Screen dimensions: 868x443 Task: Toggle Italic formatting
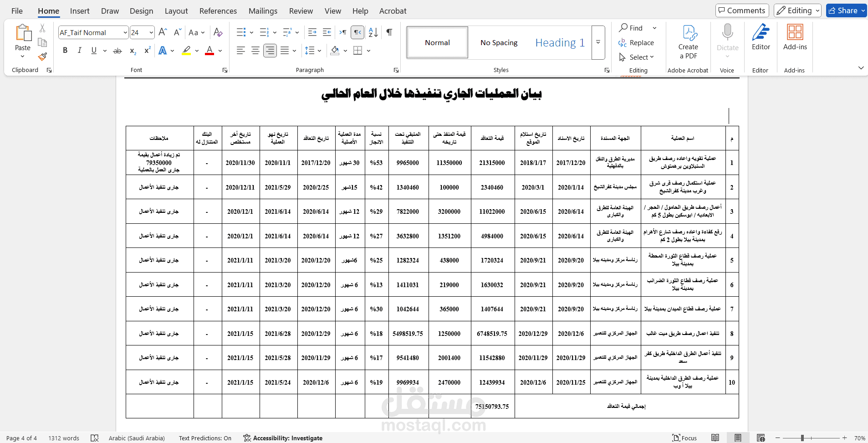[x=79, y=51]
